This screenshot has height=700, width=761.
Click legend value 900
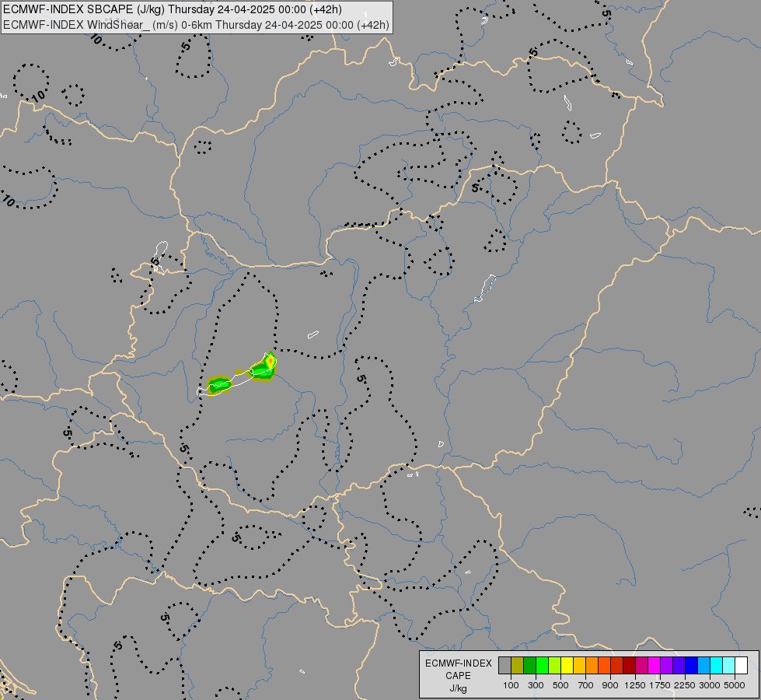(x=610, y=685)
